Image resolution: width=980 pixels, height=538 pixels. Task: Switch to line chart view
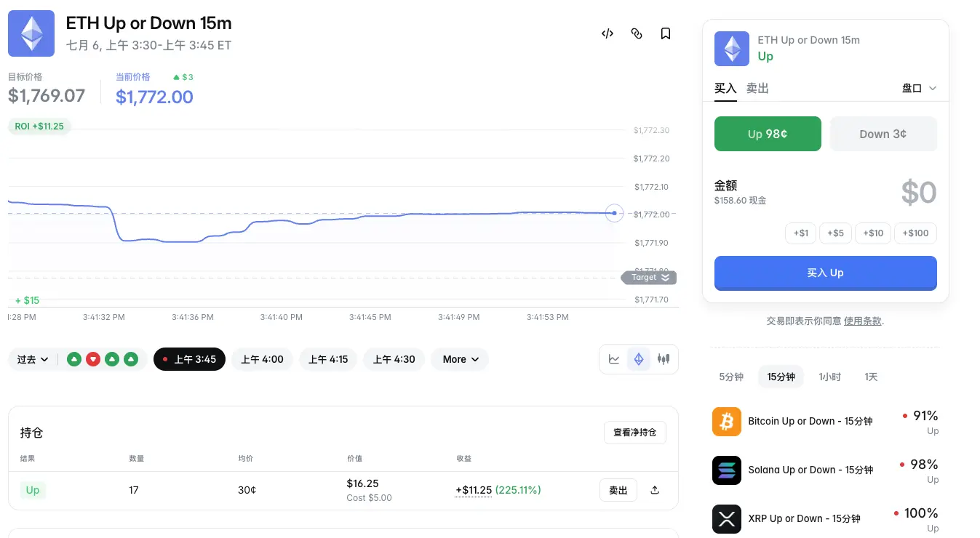click(x=615, y=359)
